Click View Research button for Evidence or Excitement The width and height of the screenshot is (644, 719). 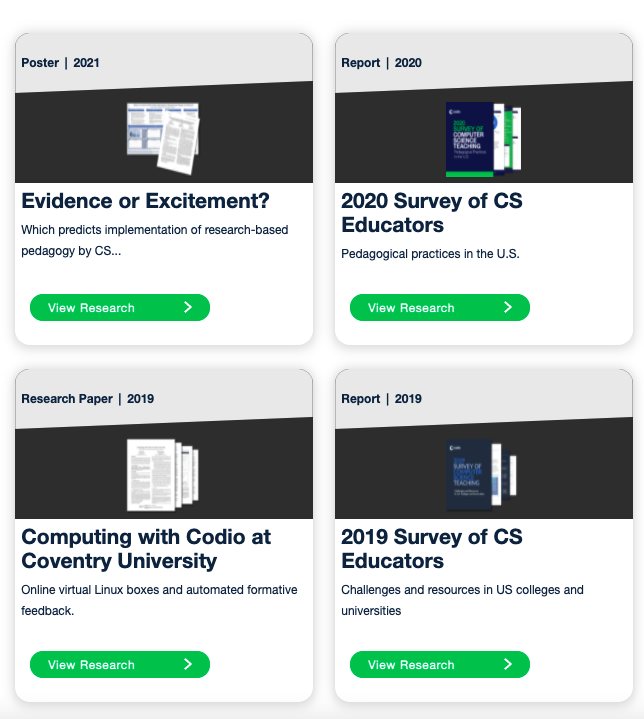point(120,308)
